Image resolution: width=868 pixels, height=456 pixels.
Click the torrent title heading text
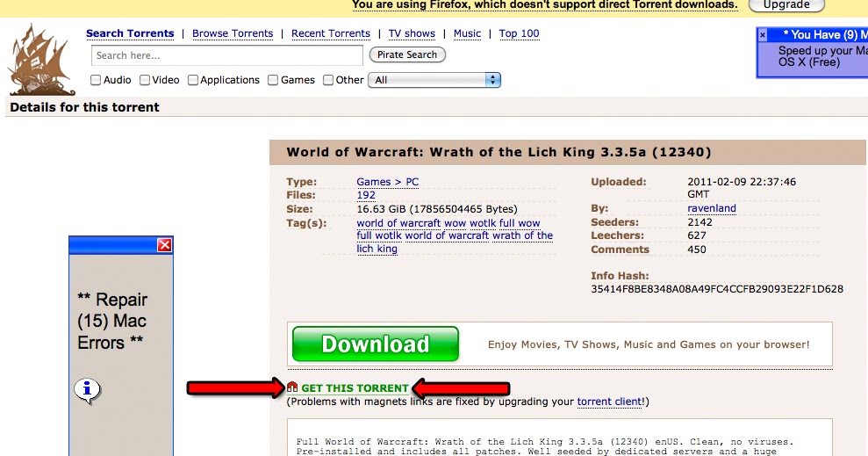click(x=499, y=152)
